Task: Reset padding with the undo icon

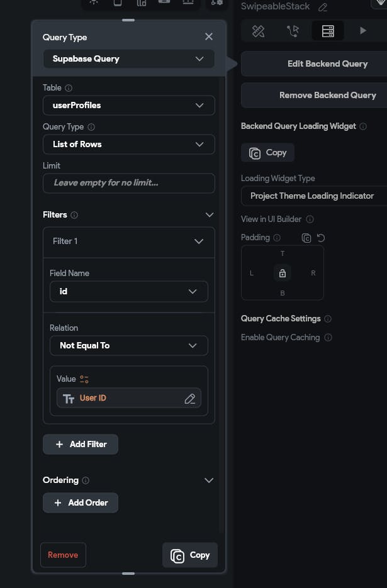Action: click(x=321, y=238)
